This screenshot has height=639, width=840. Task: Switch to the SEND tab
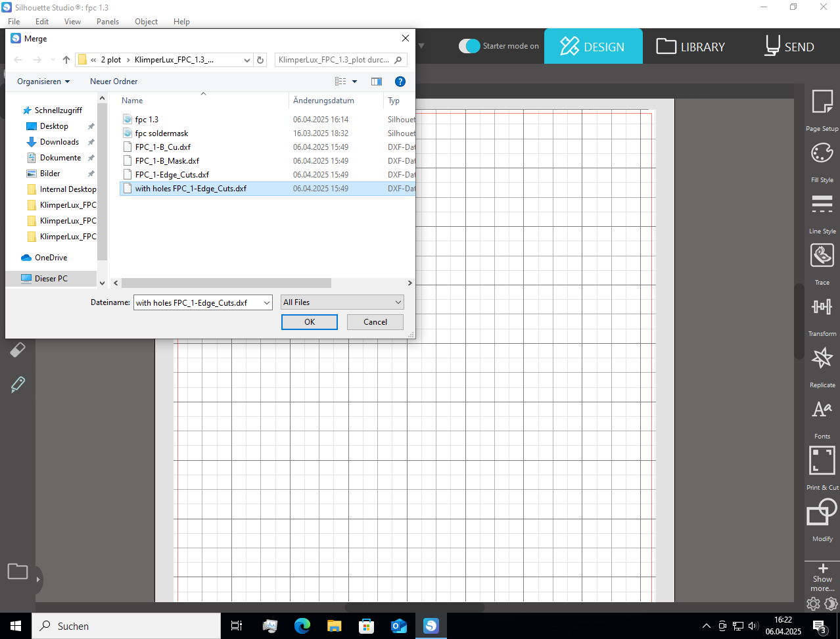789,46
